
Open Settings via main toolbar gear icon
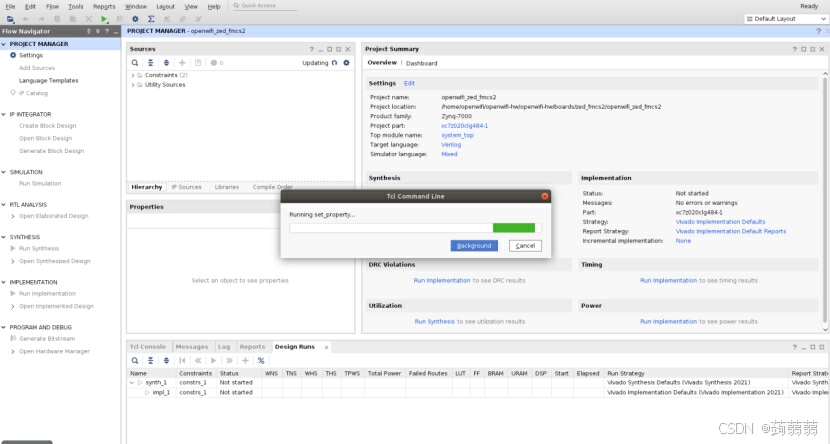pyautogui.click(x=136, y=19)
